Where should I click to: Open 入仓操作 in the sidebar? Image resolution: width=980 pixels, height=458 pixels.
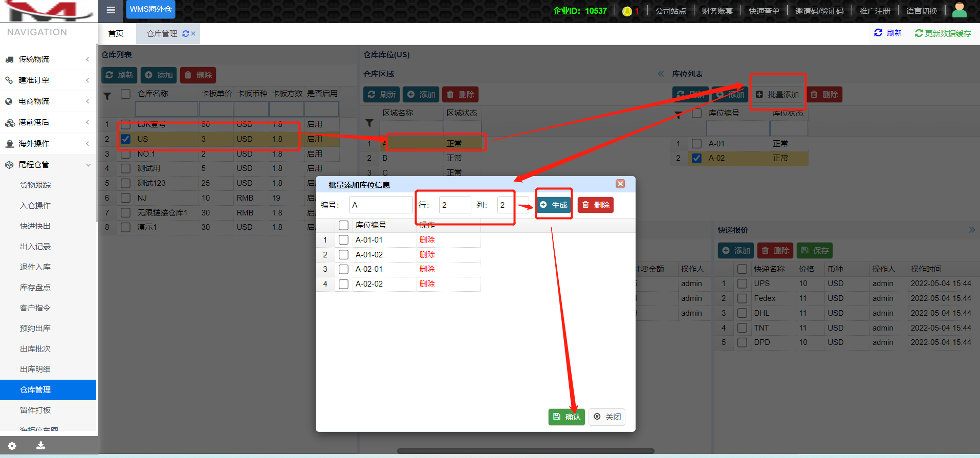pyautogui.click(x=35, y=206)
